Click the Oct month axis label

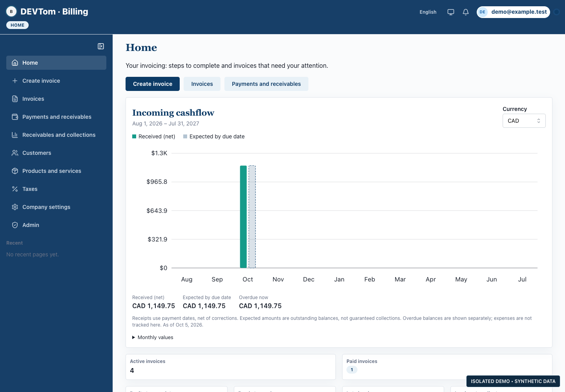pyautogui.click(x=248, y=279)
